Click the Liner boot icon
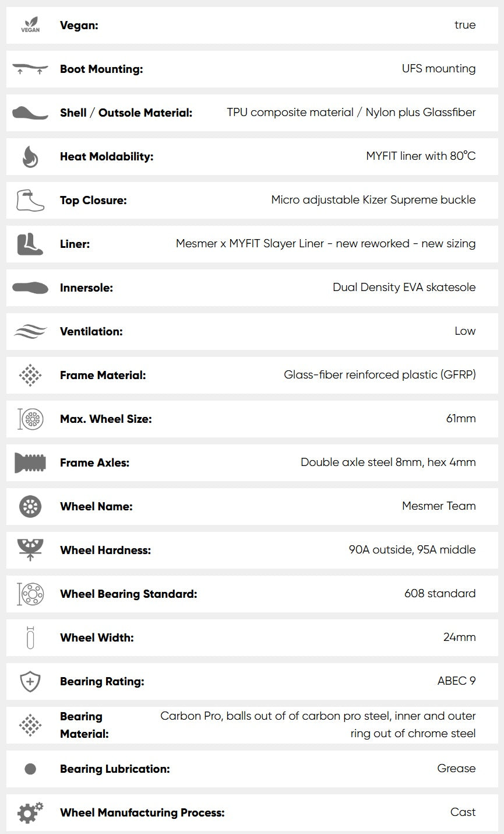This screenshot has height=834, width=504. tap(30, 244)
